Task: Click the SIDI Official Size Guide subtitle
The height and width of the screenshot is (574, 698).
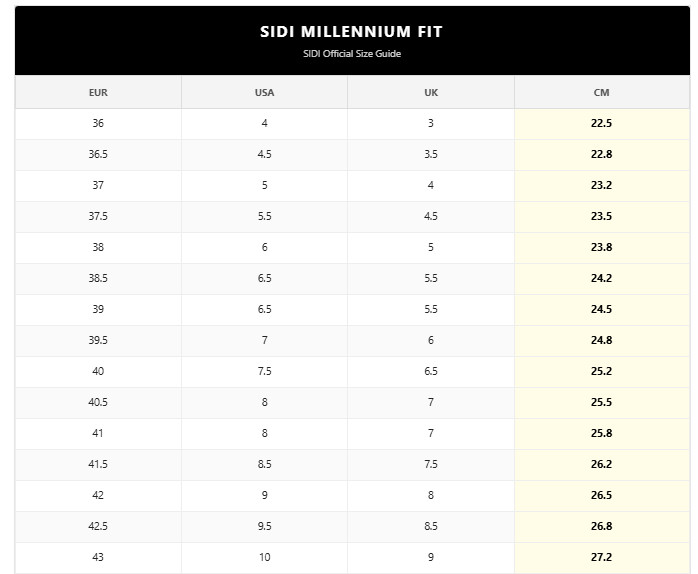Action: (x=352, y=54)
